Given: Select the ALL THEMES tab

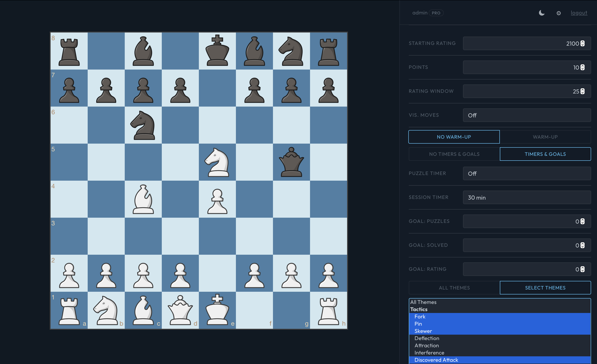Looking at the screenshot, I should 454,287.
